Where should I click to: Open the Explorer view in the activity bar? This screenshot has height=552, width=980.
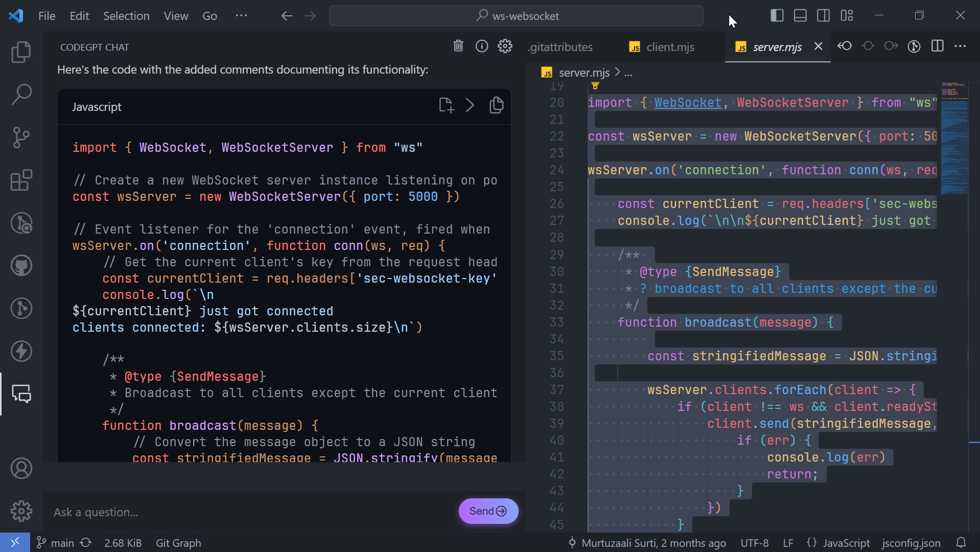[21, 52]
